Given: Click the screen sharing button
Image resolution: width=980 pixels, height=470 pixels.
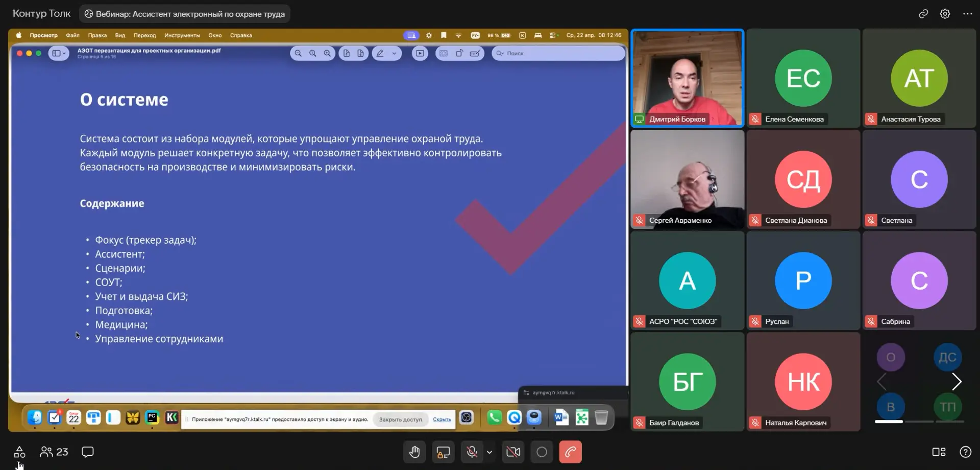Looking at the screenshot, I should 443,452.
